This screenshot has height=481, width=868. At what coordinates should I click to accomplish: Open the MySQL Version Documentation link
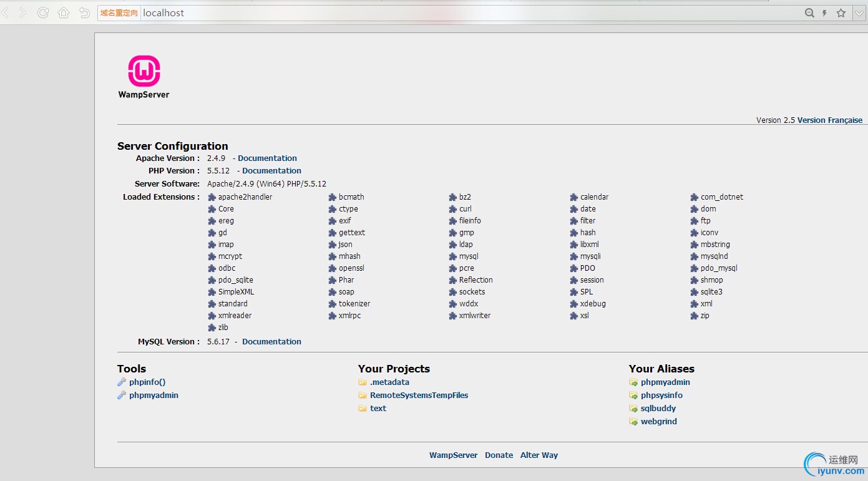tap(271, 342)
